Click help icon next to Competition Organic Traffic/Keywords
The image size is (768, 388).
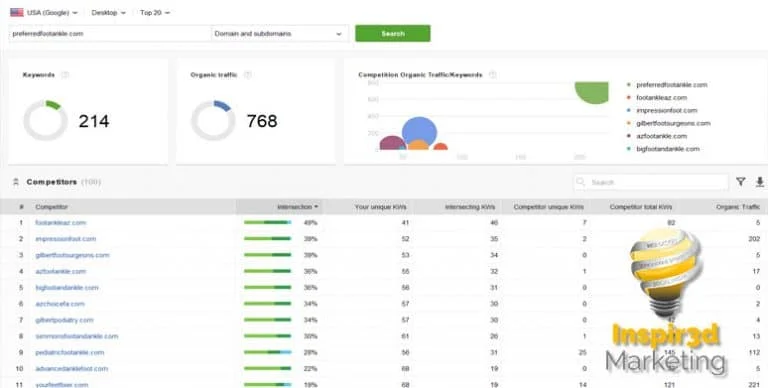[493, 75]
